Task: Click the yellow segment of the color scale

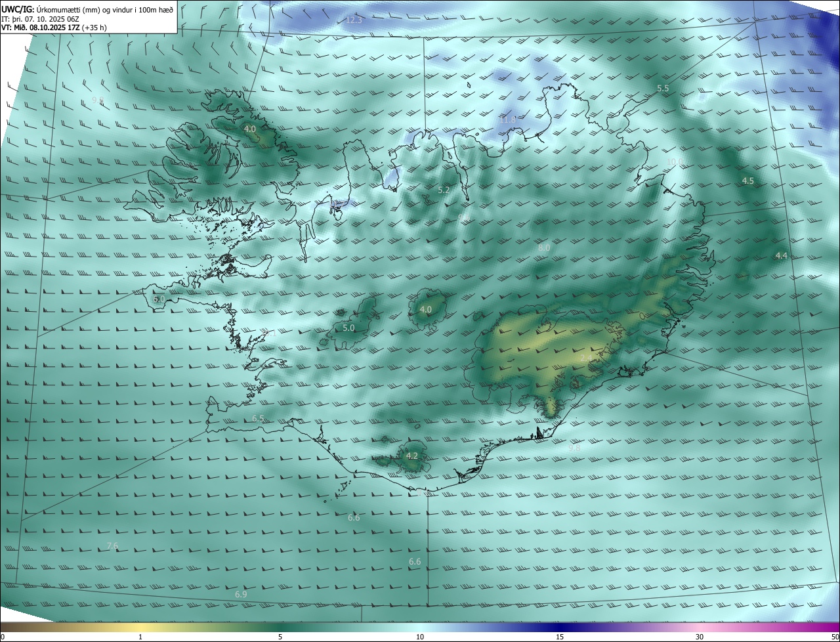Action: (141, 628)
